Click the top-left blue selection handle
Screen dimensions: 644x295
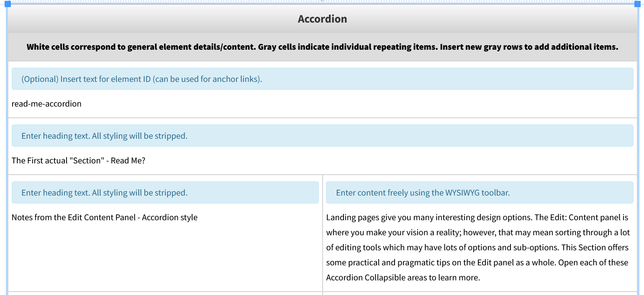coord(8,3)
